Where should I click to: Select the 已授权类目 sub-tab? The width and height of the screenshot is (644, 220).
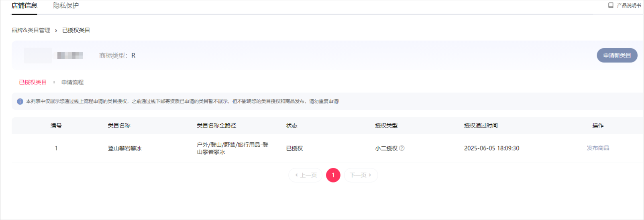pos(33,82)
